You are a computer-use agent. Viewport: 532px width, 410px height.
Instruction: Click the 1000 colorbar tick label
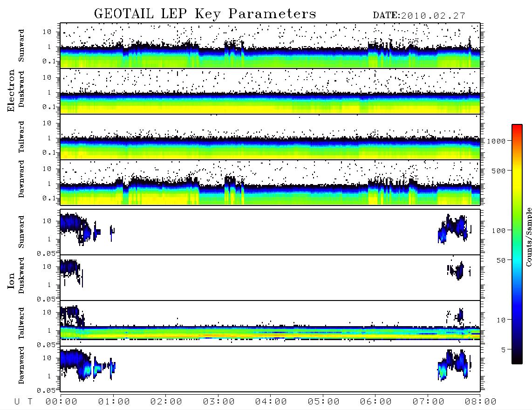tap(496, 141)
